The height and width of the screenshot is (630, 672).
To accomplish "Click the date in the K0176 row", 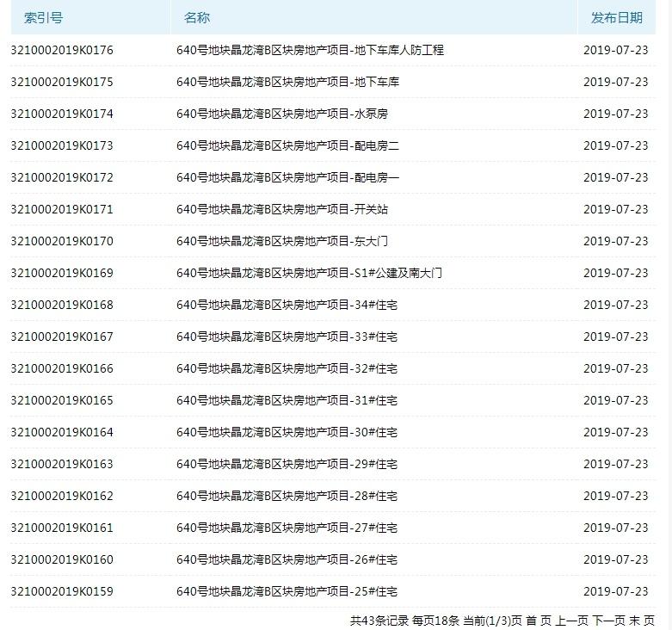I will pos(616,50).
